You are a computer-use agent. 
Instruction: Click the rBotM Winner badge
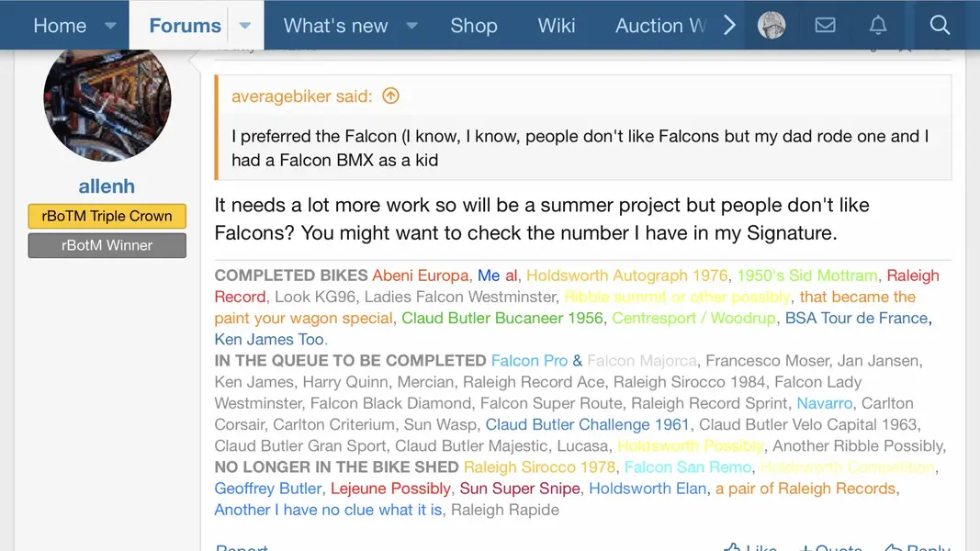pyautogui.click(x=107, y=245)
